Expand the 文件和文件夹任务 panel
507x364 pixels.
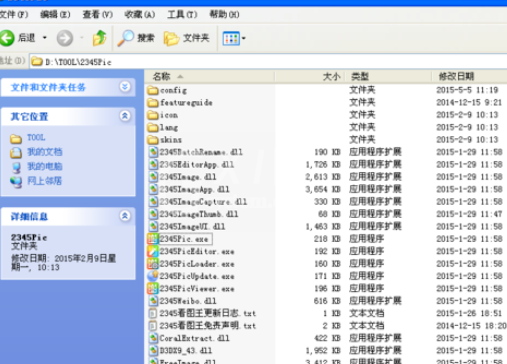pos(125,87)
